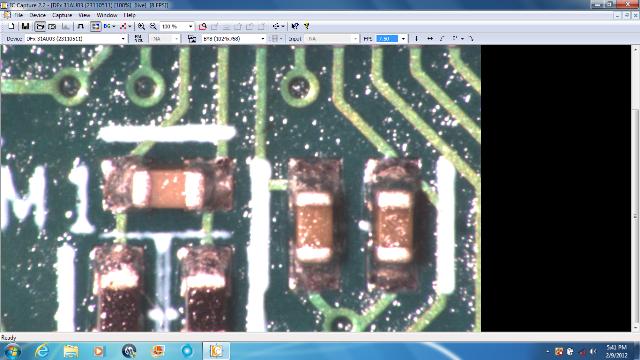Image resolution: width=640 pixels, height=360 pixels.
Task: Open Windows Media Player from the taskbar
Action: coord(99,351)
